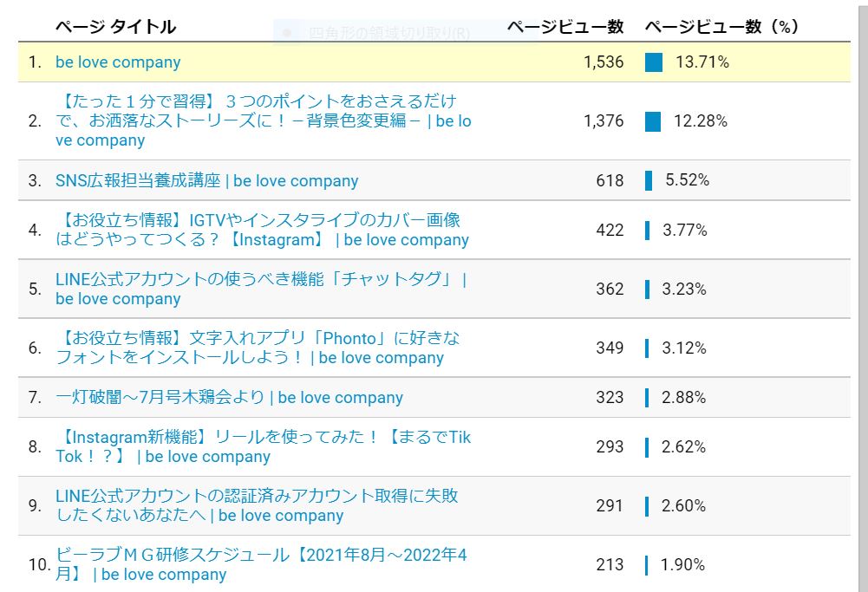
Task: Select the LINE公式アカウント「チャットタグ」 page link
Action: coord(260,289)
